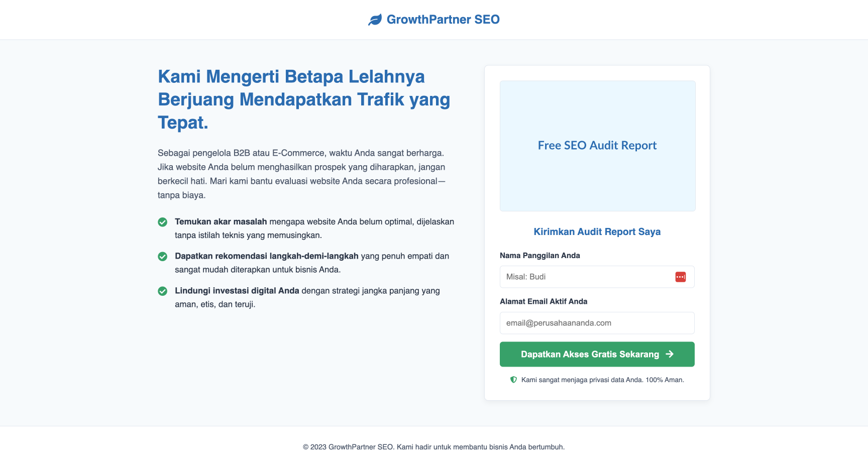Click the 'Kami sangat menjaga privasi' assurance text

pos(602,380)
